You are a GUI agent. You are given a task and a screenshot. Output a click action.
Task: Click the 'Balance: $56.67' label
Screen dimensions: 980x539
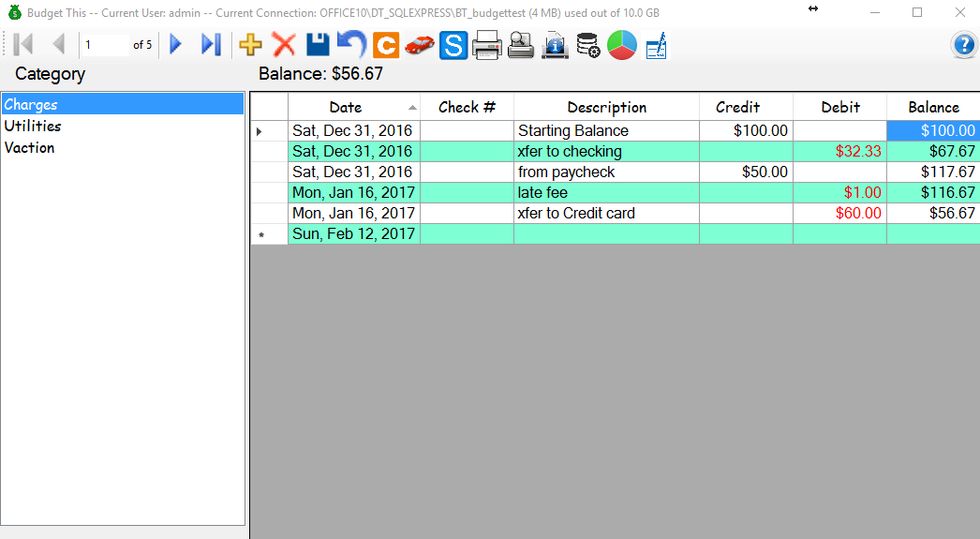pyautogui.click(x=320, y=74)
